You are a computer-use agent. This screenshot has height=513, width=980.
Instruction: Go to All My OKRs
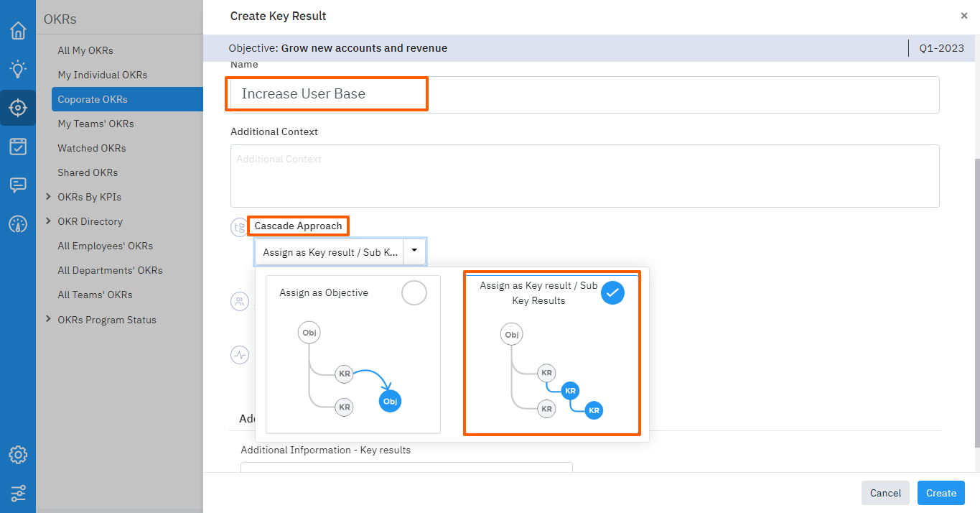85,50
